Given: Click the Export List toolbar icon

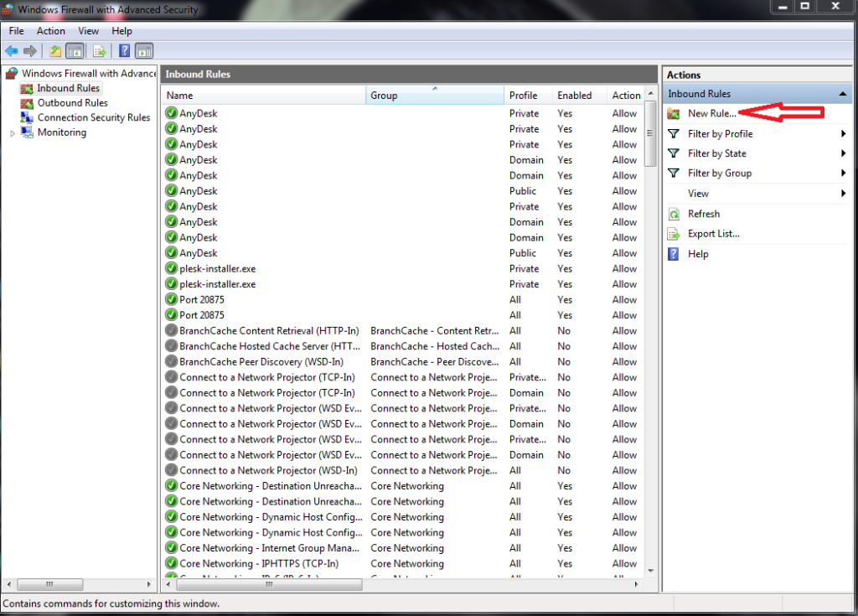Looking at the screenshot, I should pos(99,50).
